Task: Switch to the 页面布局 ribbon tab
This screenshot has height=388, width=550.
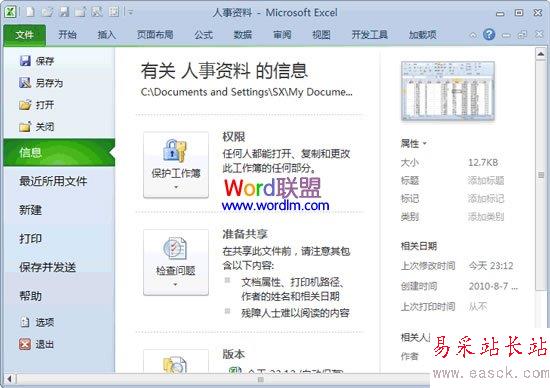Action: (155, 35)
